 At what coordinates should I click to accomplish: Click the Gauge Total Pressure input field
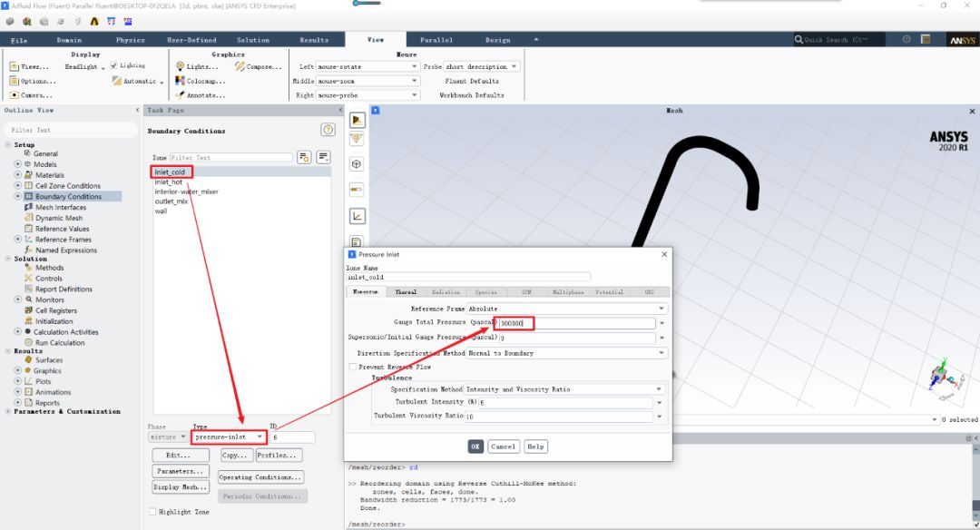[x=576, y=323]
